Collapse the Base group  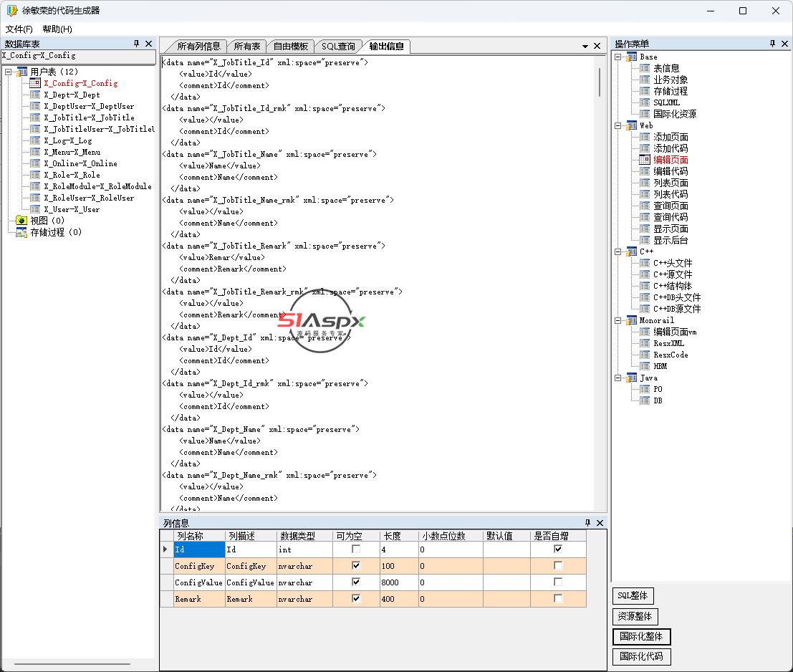point(618,57)
